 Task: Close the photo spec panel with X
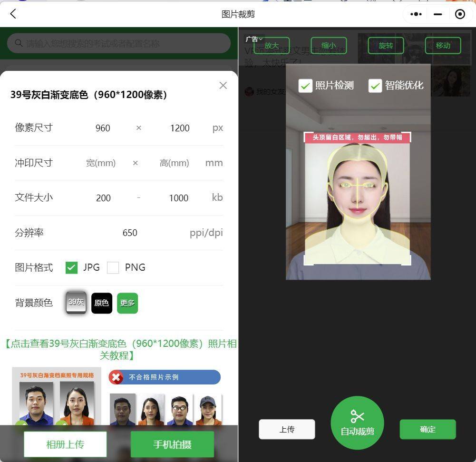point(223,86)
